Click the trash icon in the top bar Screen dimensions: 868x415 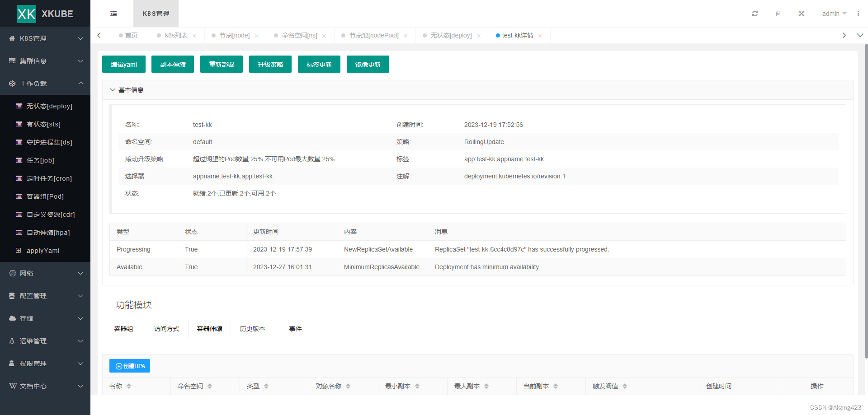coord(778,14)
